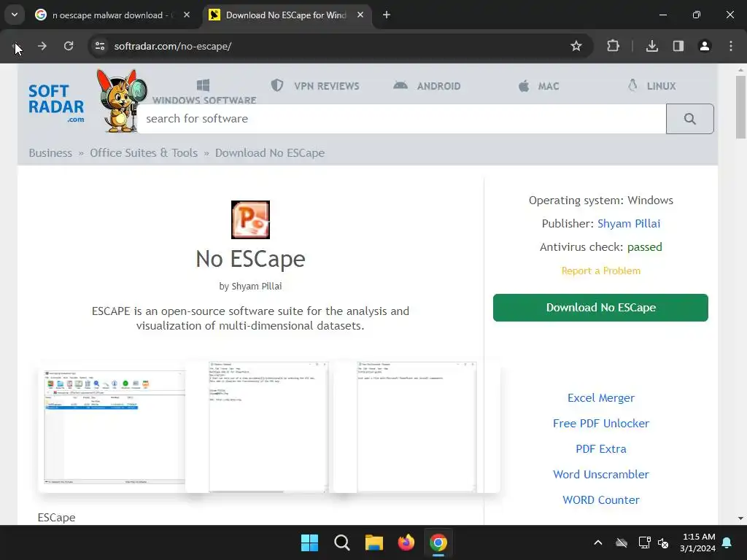The height and width of the screenshot is (560, 747).
Task: Close the Download No ESCape tab
Action: [x=360, y=15]
